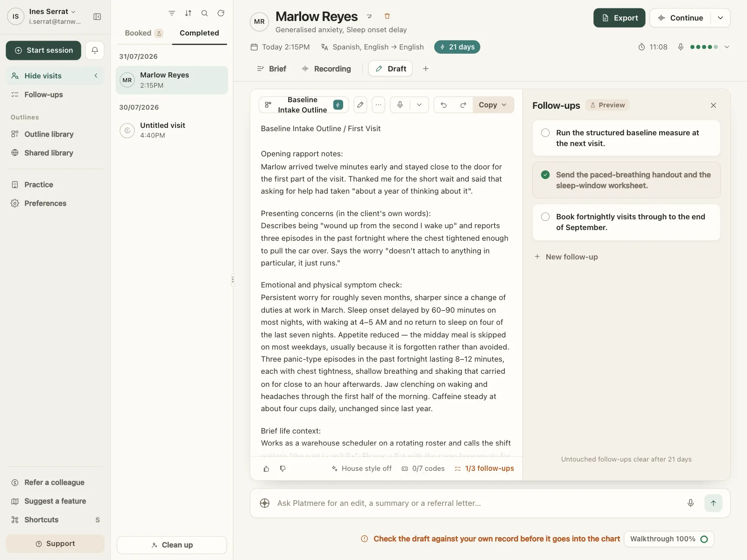Open the Copy dropdown
The image size is (747, 560).
tap(493, 105)
